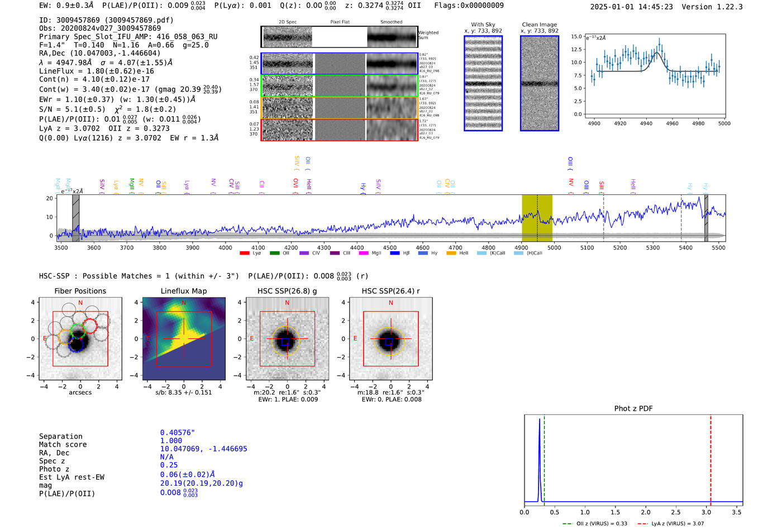Click the Weighted Sum smoothed spectrum
This screenshot has height=532, width=782.
click(392, 37)
